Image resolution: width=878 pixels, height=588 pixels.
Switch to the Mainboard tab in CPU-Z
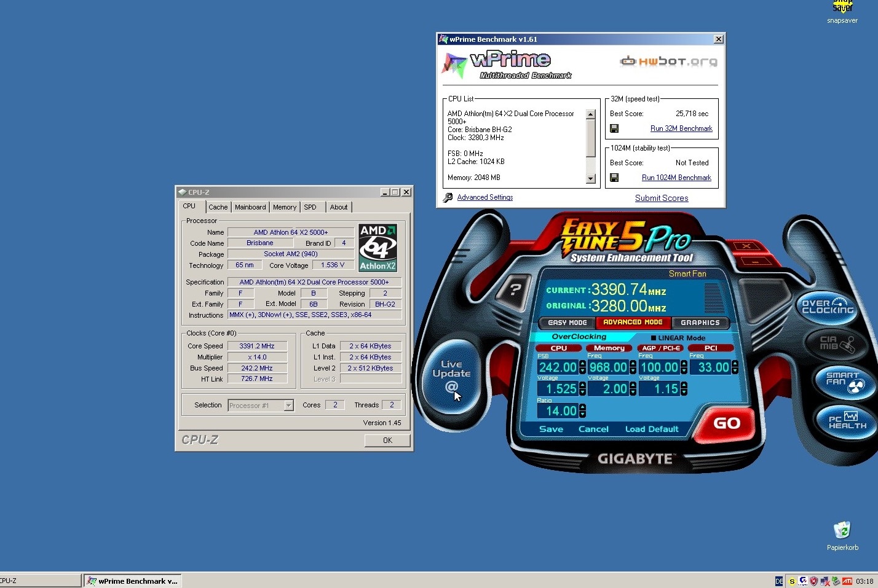click(250, 208)
